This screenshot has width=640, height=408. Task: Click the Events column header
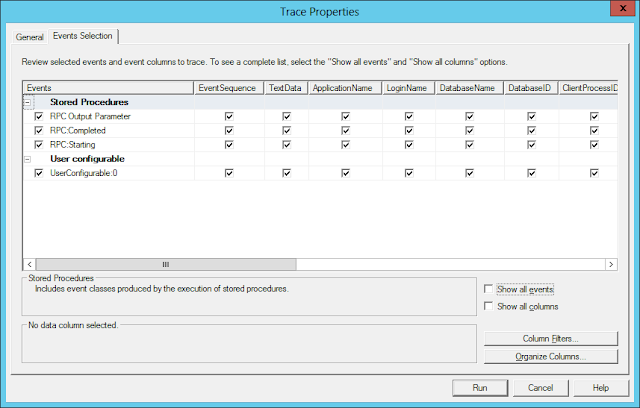tap(108, 88)
